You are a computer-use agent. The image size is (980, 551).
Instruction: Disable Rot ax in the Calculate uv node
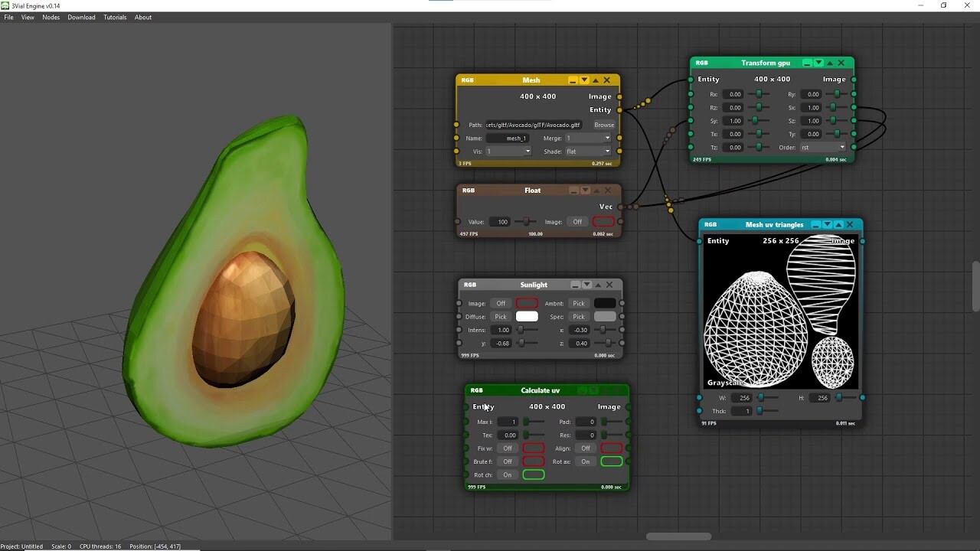click(x=586, y=461)
